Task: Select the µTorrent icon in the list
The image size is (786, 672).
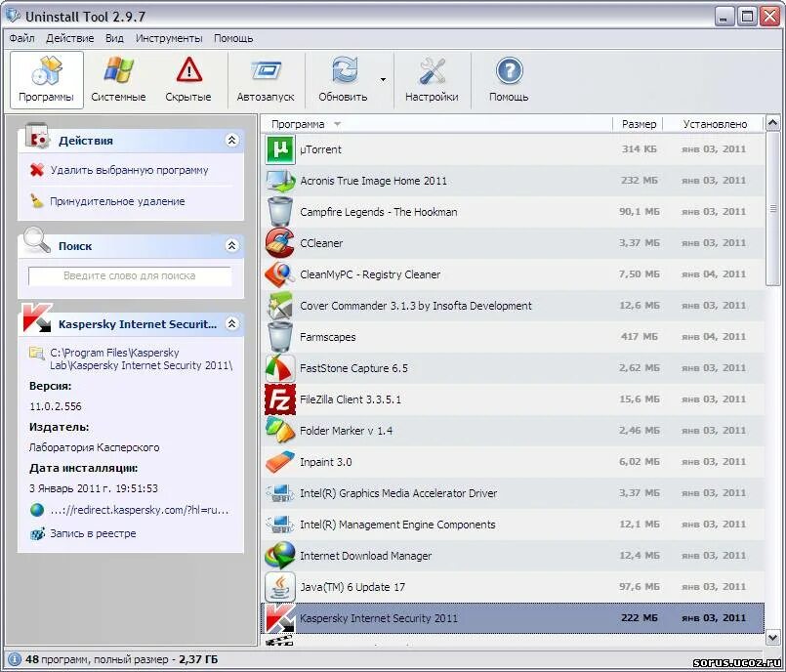Action: click(x=279, y=149)
